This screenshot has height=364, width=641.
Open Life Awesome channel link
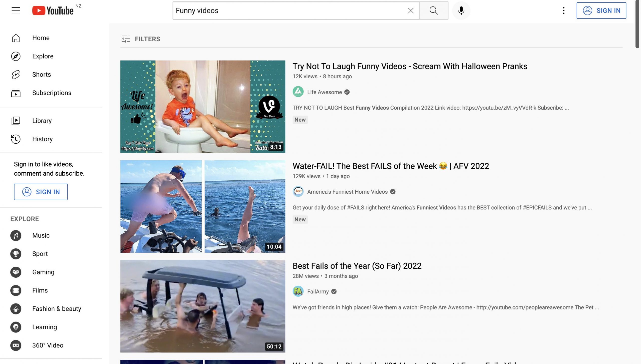pos(324,92)
